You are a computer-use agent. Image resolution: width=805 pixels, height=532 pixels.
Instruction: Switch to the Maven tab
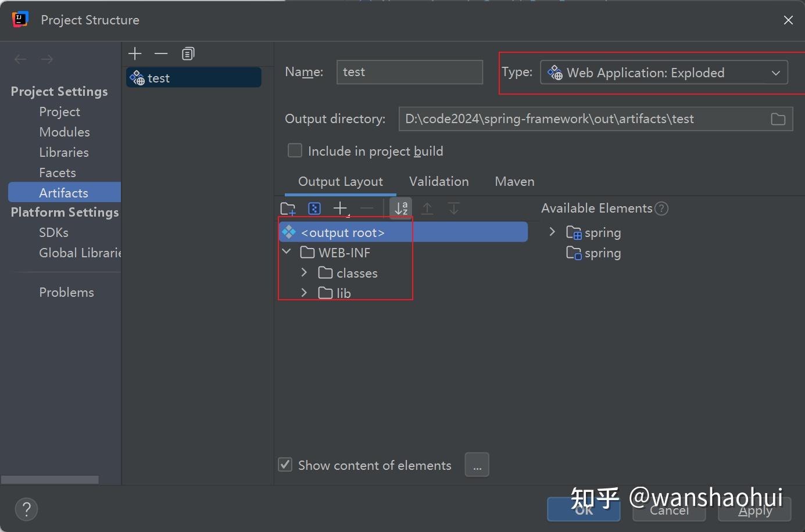(514, 181)
